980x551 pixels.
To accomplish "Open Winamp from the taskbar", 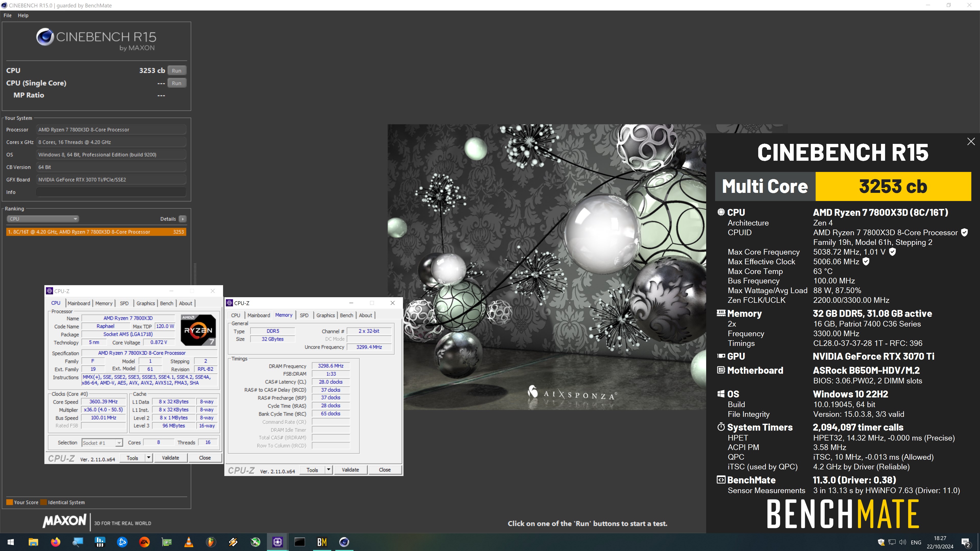I will (233, 542).
